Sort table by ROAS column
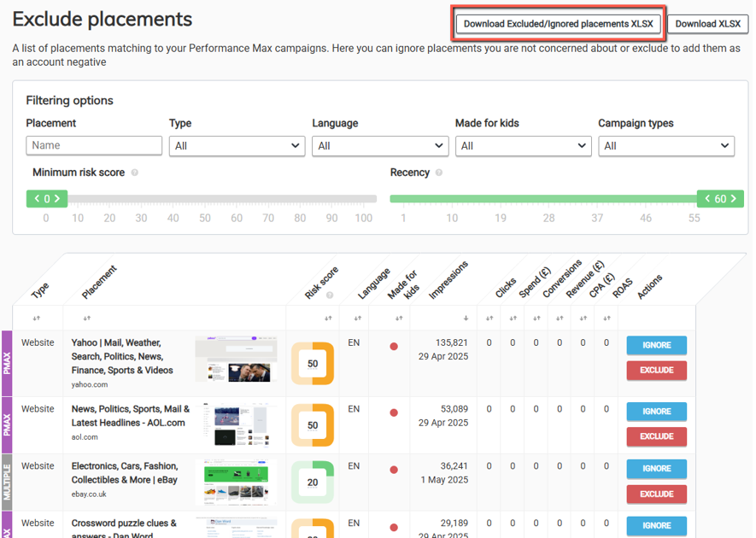This screenshot has height=538, width=756. click(607, 318)
